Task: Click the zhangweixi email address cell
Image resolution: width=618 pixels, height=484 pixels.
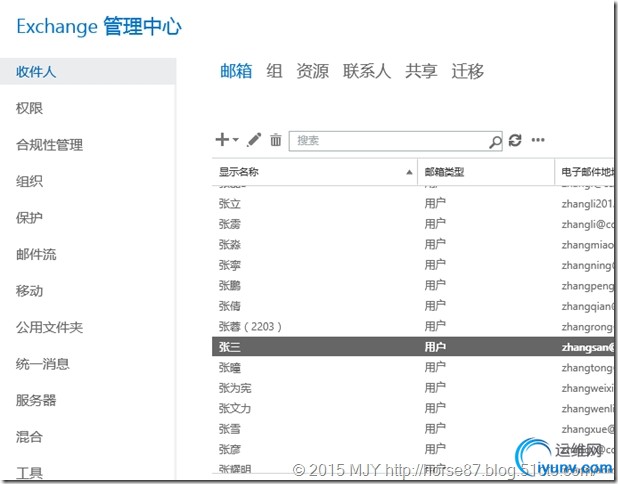Action: 588,388
